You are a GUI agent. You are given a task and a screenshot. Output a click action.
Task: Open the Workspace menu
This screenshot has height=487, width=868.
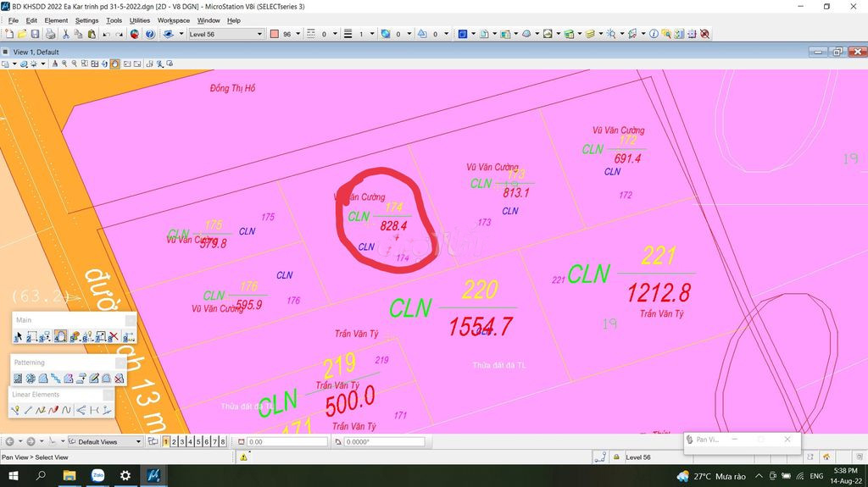point(173,20)
